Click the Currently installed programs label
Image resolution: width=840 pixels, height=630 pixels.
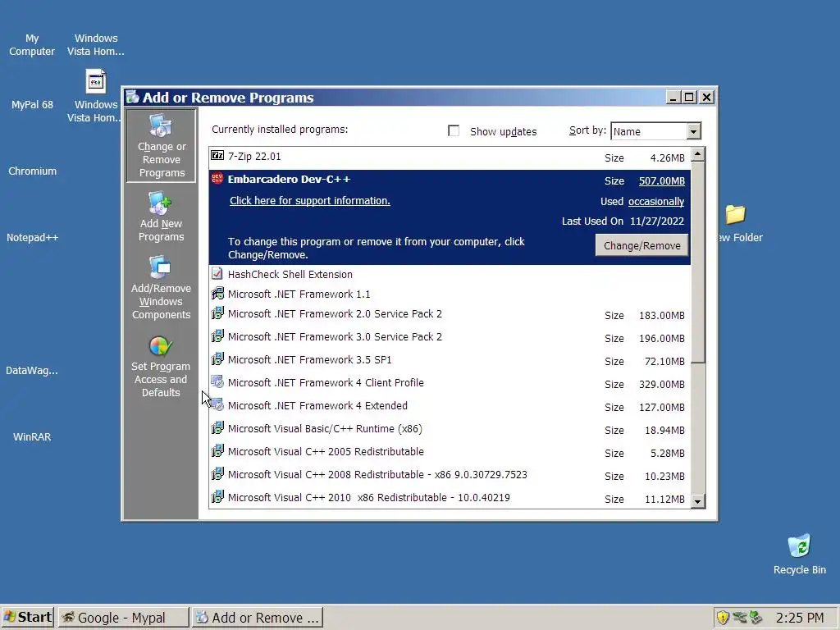pos(280,129)
